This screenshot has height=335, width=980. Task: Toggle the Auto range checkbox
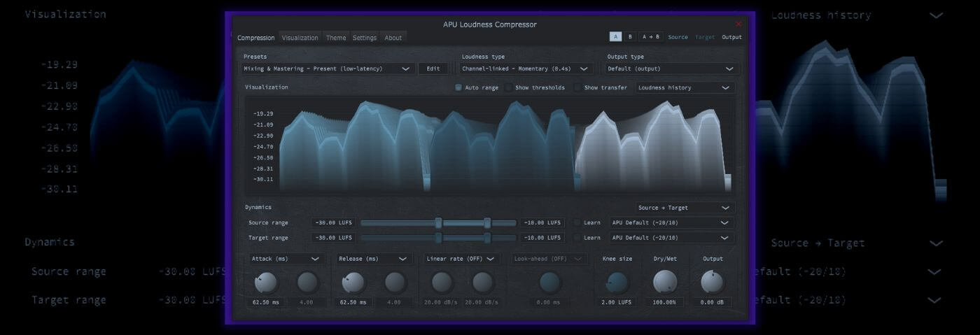[x=458, y=87]
